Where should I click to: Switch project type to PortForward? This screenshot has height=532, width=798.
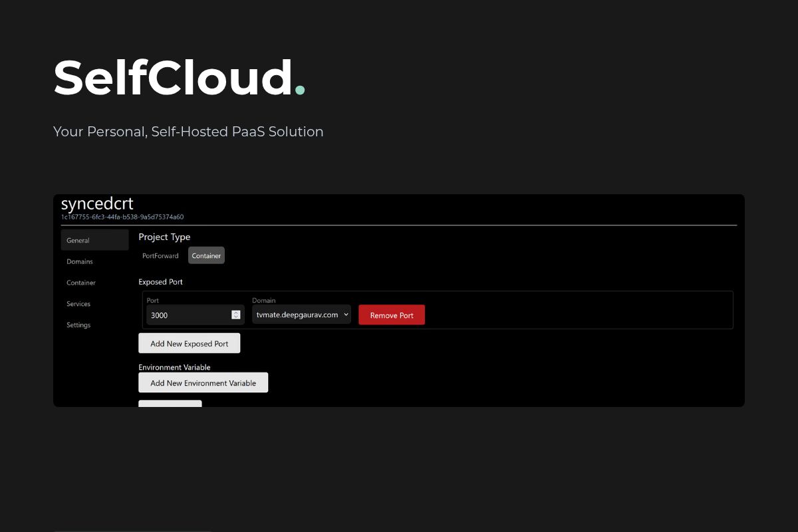tap(160, 255)
